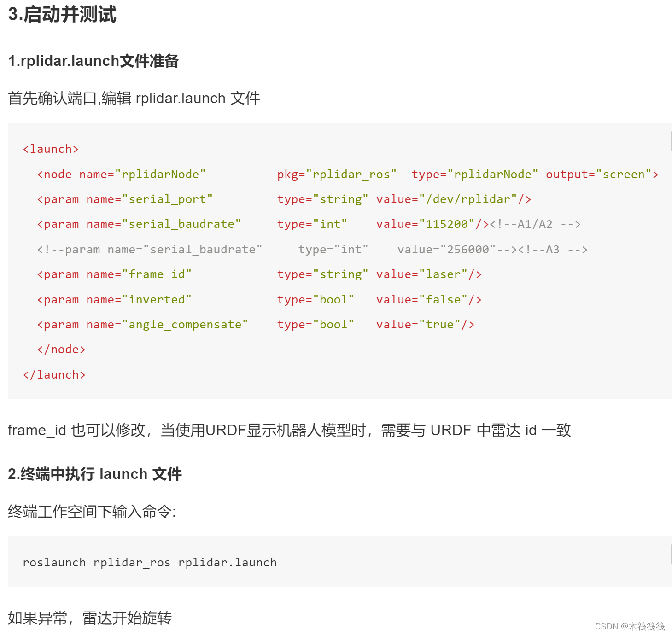The image size is (672, 635).
Task: Click value="false" in code
Action: coord(422,300)
